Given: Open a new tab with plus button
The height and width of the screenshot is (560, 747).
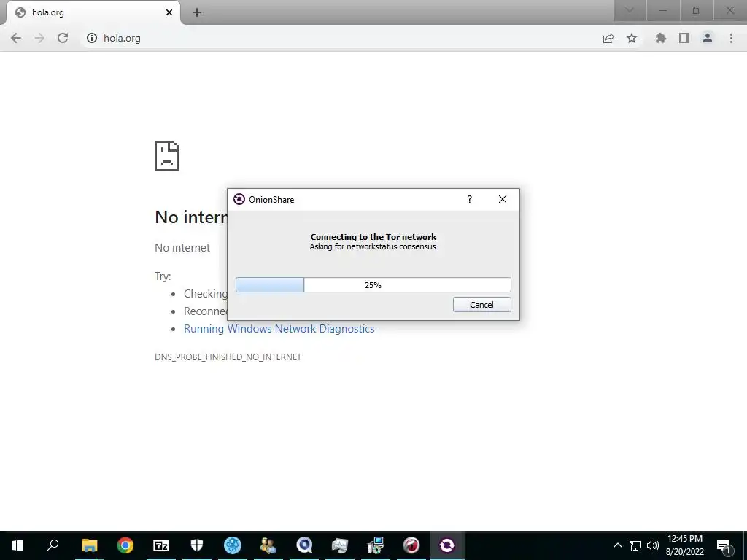Looking at the screenshot, I should [x=197, y=12].
